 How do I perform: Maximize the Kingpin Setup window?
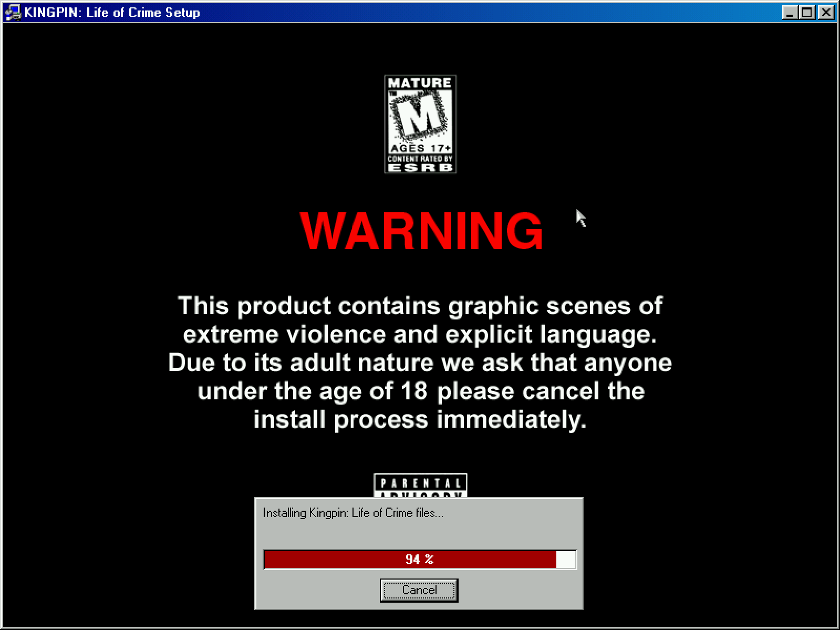point(807,12)
